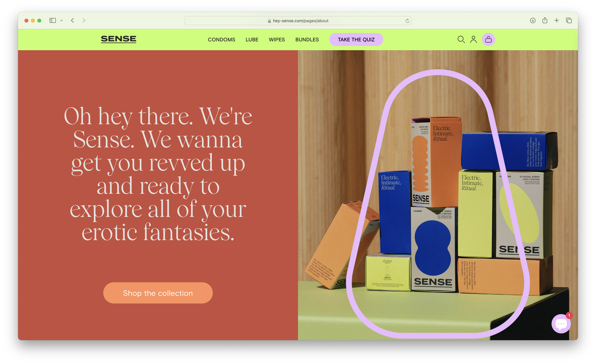Screen dimensions: 596x364
Task: Go back with the back arrow
Action: 72,21
